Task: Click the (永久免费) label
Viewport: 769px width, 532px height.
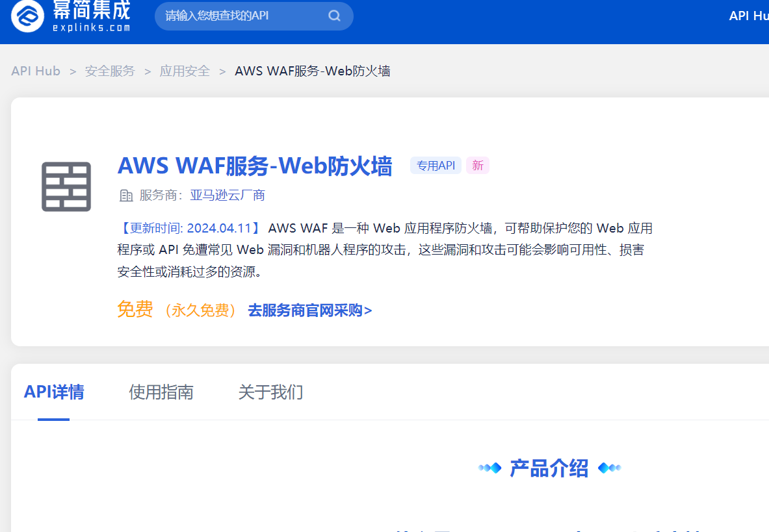Action: pyautogui.click(x=200, y=310)
